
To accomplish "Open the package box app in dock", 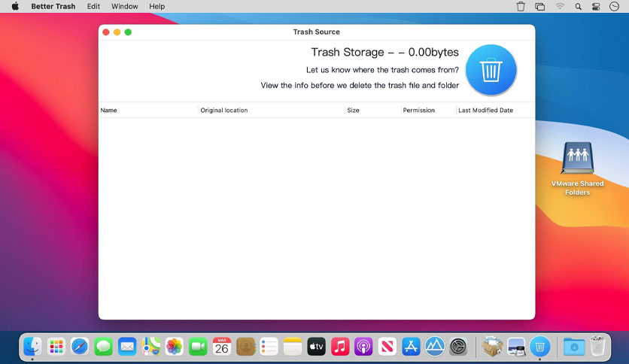I will click(x=493, y=347).
